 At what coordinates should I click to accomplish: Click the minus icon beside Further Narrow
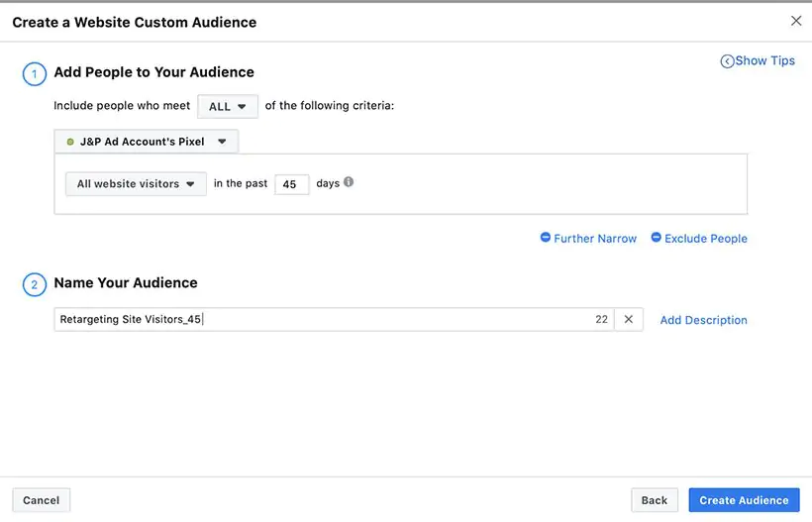[x=546, y=238]
